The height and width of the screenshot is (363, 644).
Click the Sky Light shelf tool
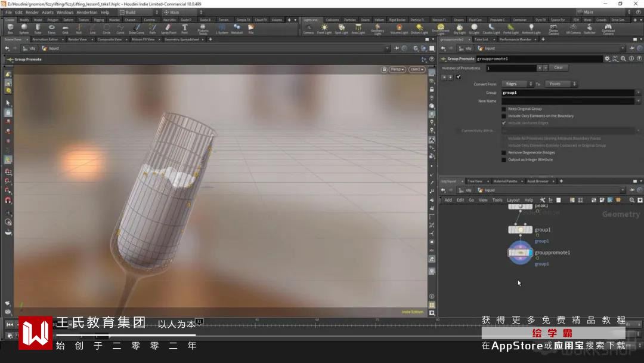tap(459, 28)
